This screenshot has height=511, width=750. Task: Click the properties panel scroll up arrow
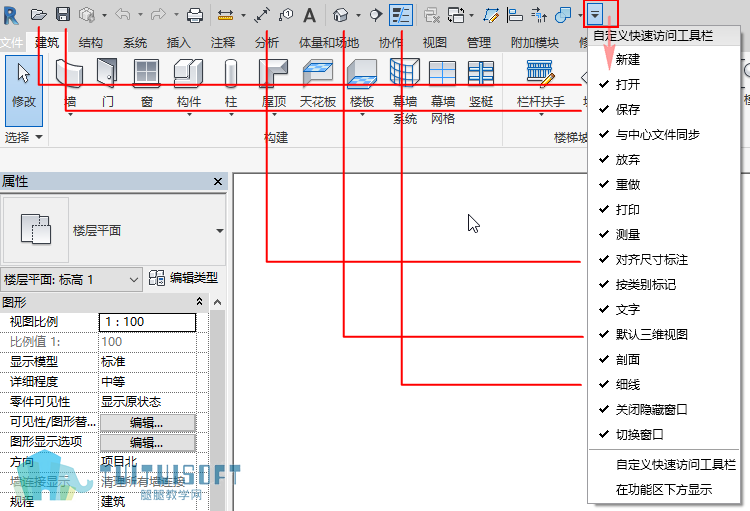[217, 302]
